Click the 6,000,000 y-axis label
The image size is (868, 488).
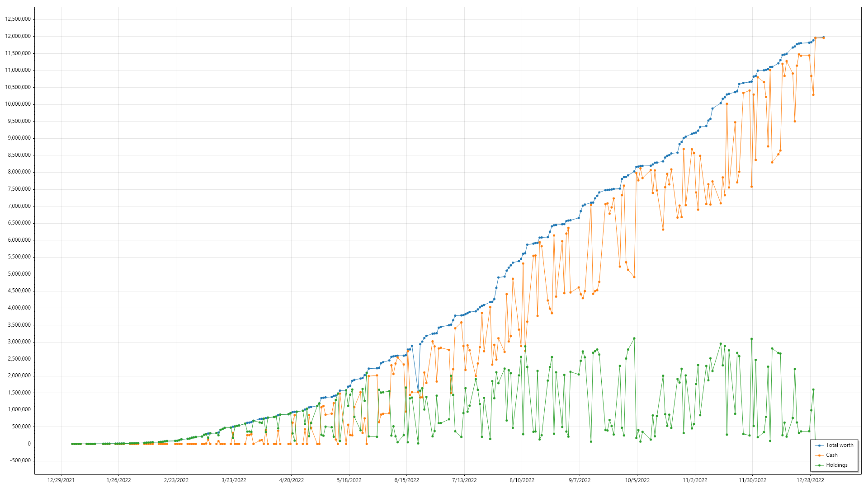19,240
